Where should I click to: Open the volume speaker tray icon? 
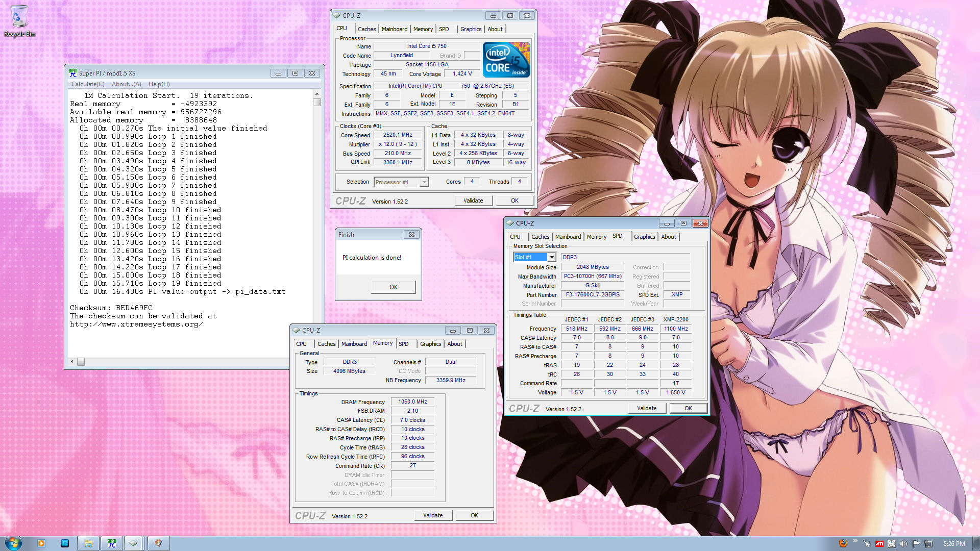click(x=903, y=544)
